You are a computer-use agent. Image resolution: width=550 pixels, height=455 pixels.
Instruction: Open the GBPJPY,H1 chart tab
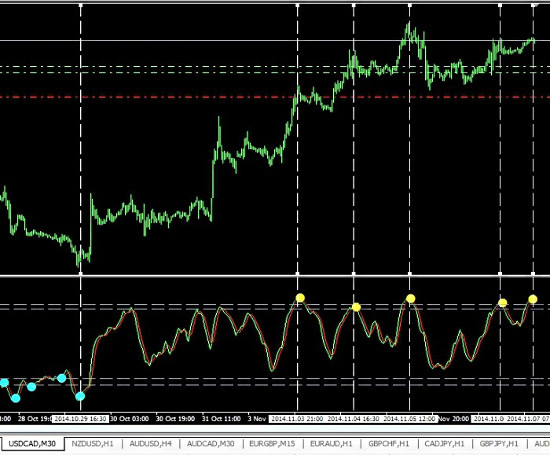(499, 444)
